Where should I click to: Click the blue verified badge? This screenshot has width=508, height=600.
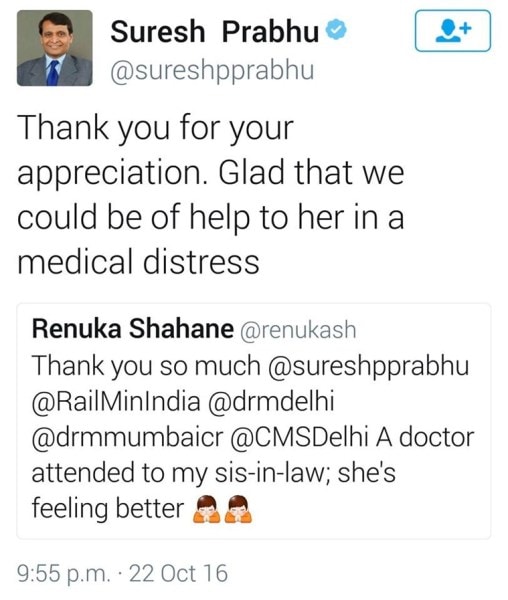tap(336, 30)
